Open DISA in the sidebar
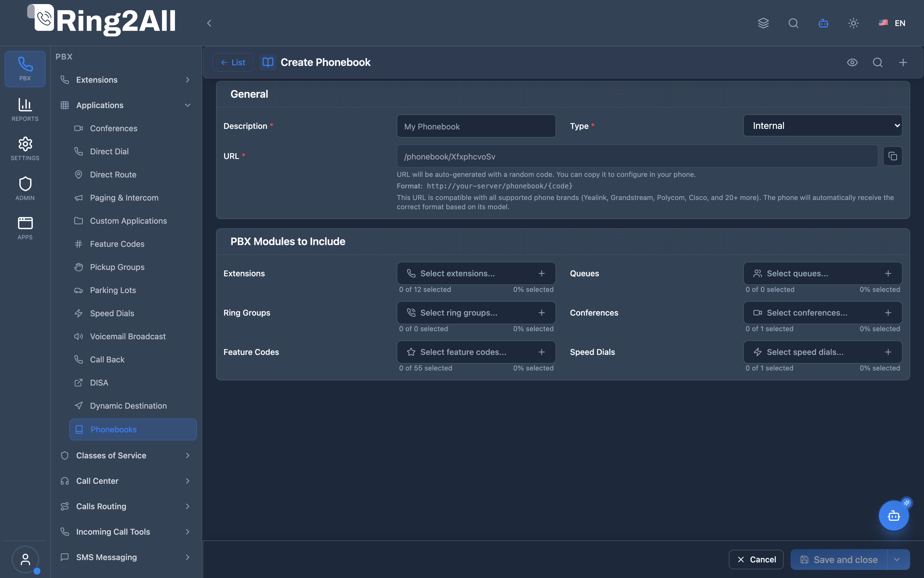 pyautogui.click(x=133, y=383)
